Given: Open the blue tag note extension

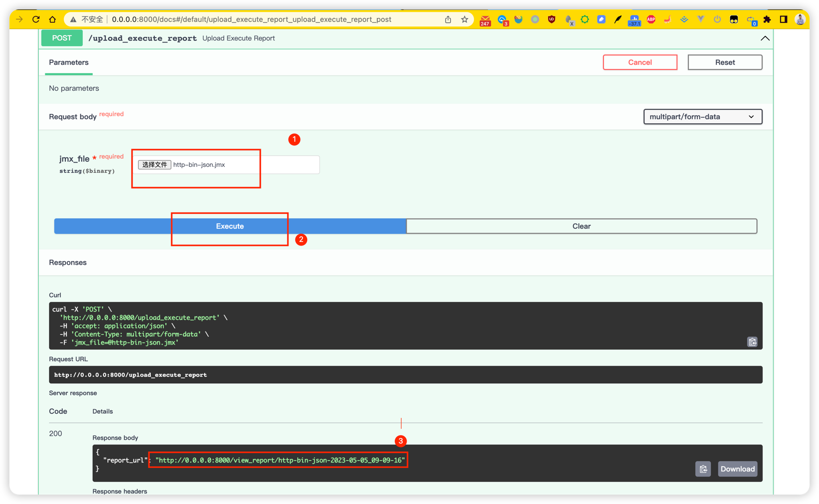Looking at the screenshot, I should (601, 19).
